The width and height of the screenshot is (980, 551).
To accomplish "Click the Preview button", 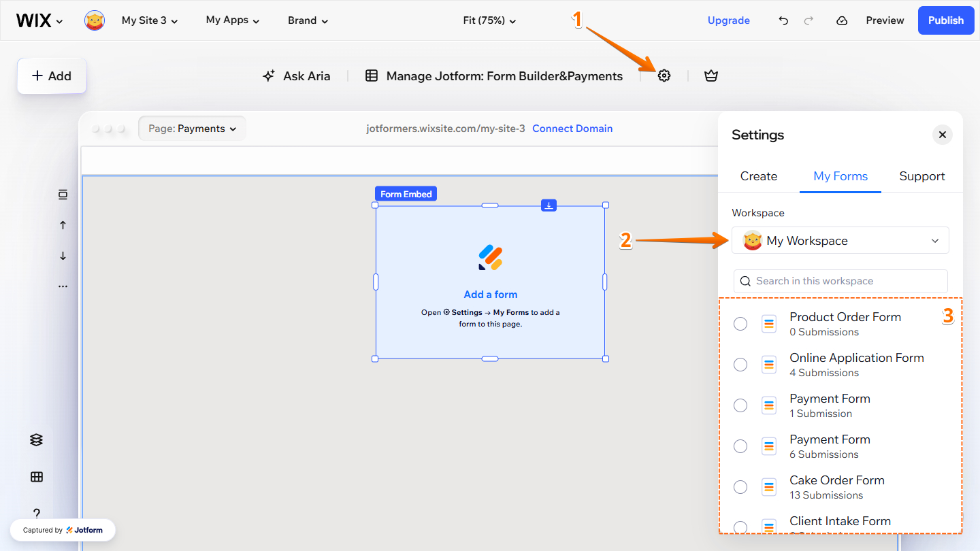I will 885,20.
